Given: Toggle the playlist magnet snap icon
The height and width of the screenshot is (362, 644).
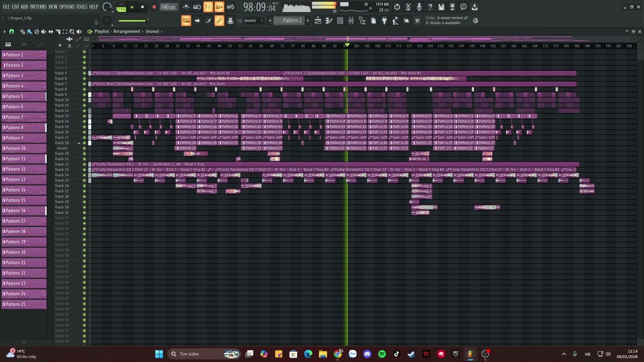Looking at the screenshot, I should 12,31.
